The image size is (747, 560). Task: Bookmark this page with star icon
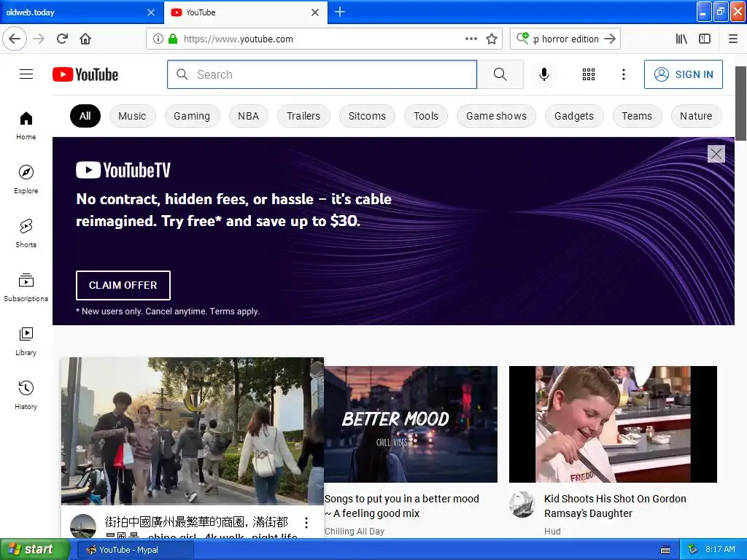[492, 39]
